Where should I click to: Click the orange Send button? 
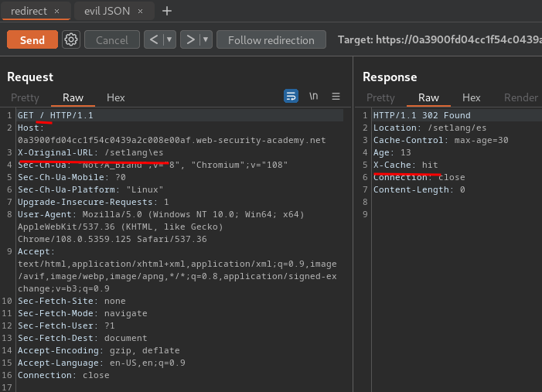point(32,39)
